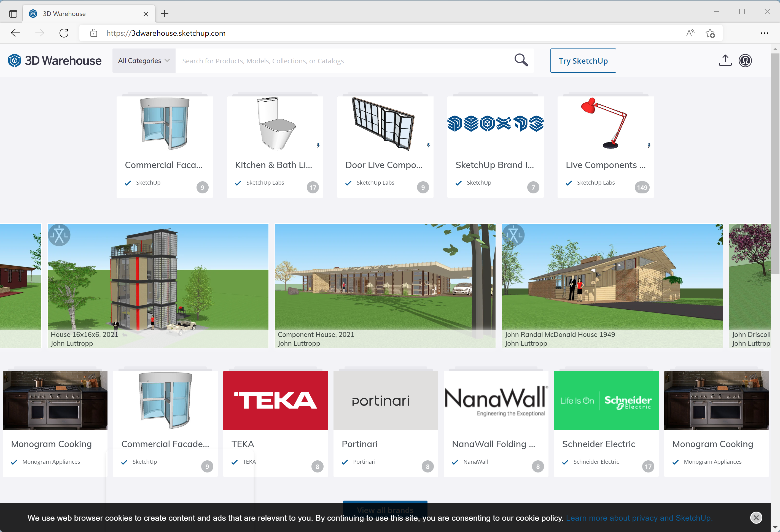Viewport: 780px width, 532px height.
Task: Open a new browser tab
Action: pyautogui.click(x=164, y=14)
